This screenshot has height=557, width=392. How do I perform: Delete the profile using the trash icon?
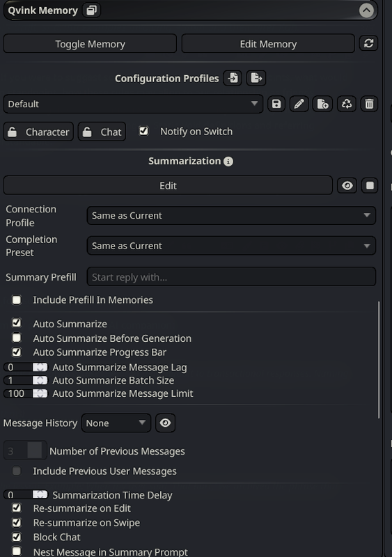[369, 104]
